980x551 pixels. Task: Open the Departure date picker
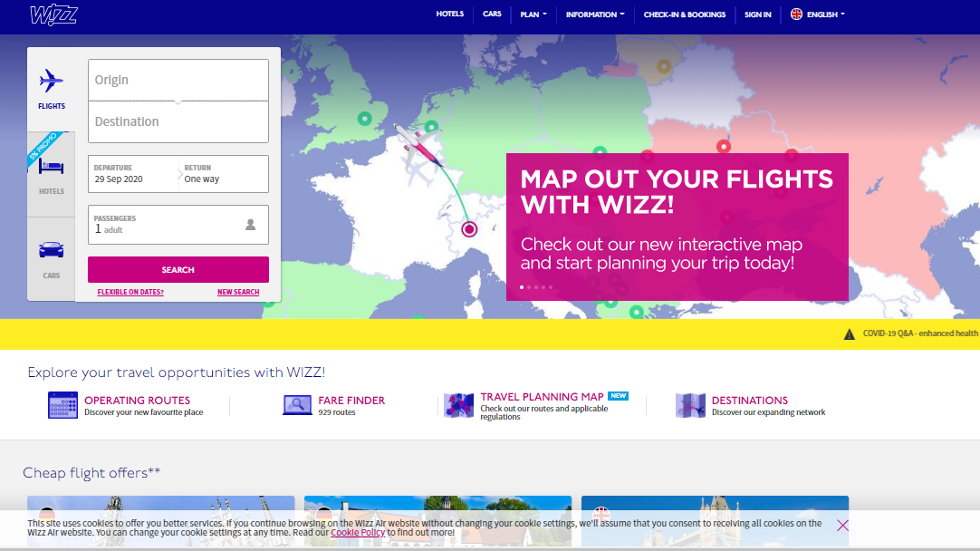[x=133, y=174]
